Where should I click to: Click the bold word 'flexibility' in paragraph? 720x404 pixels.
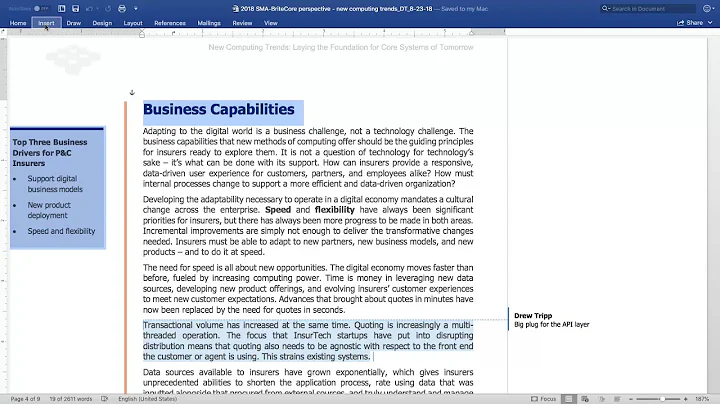335,210
